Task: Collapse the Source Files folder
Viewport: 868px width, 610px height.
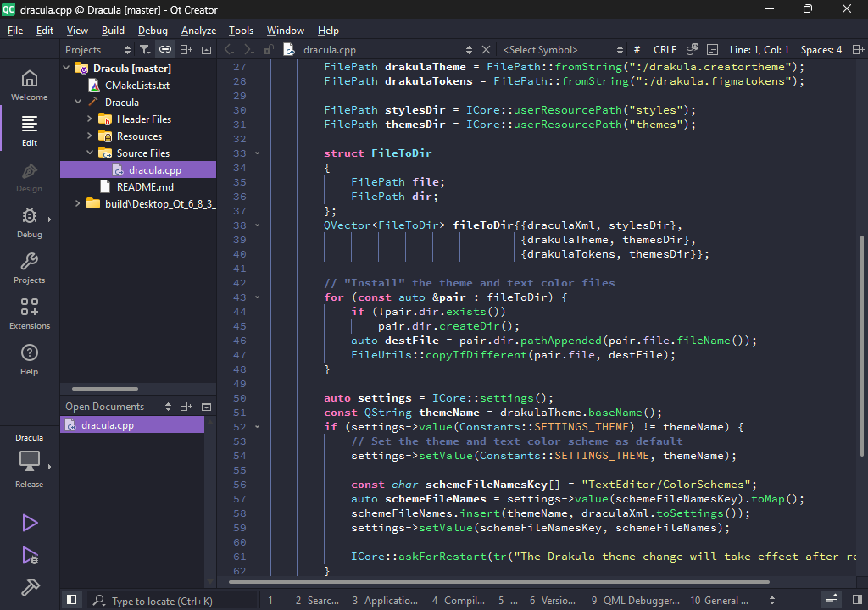Action: coord(90,152)
